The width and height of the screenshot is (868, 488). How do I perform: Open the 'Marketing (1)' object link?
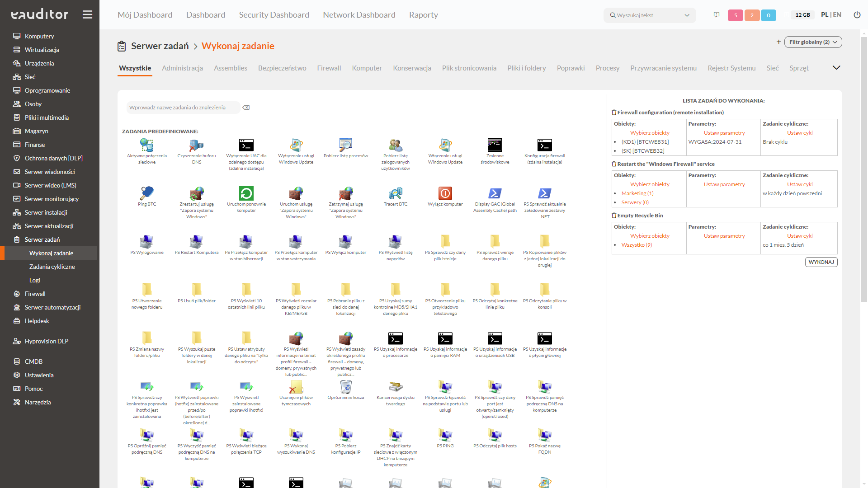tap(637, 193)
